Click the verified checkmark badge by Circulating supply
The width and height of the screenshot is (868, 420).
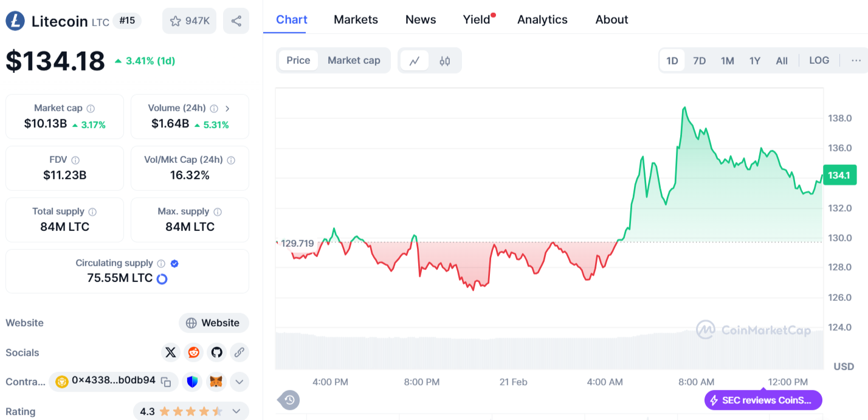[x=174, y=263]
